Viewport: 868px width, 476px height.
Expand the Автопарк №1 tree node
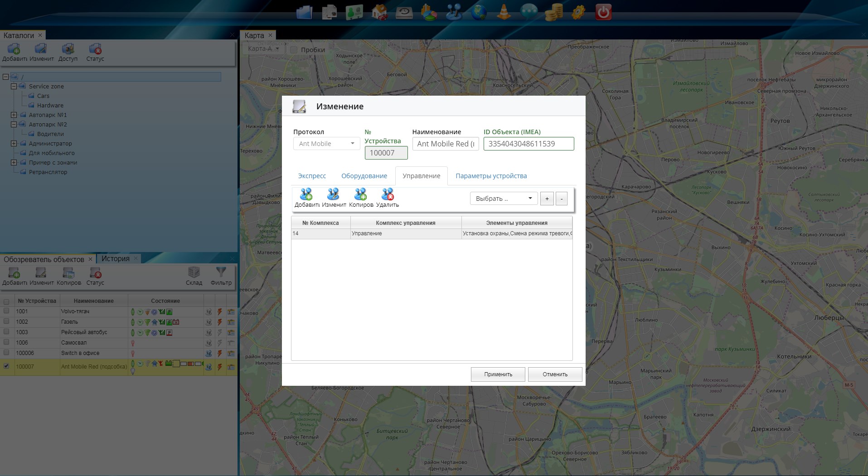coord(14,115)
